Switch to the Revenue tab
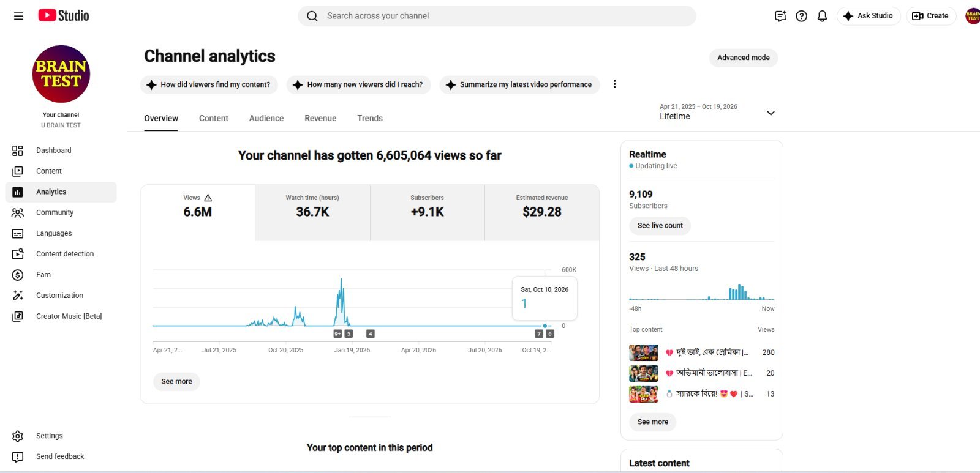This screenshot has height=473, width=980. click(x=320, y=119)
